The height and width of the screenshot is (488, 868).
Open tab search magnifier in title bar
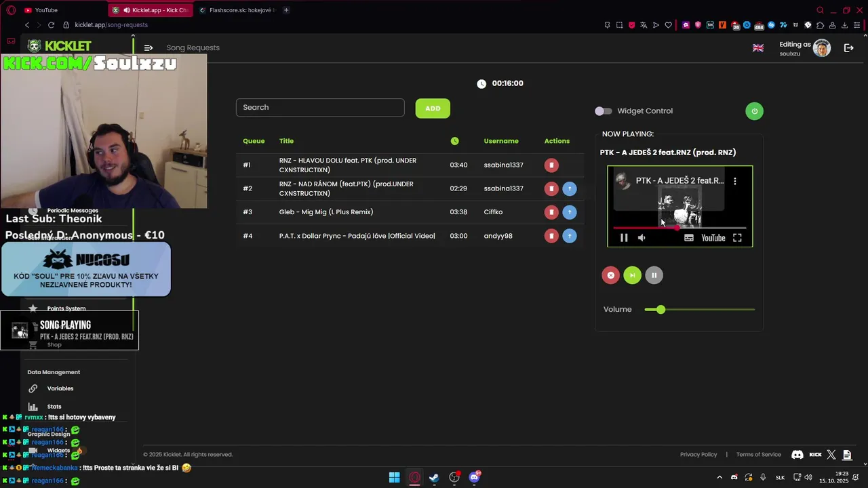click(x=820, y=10)
